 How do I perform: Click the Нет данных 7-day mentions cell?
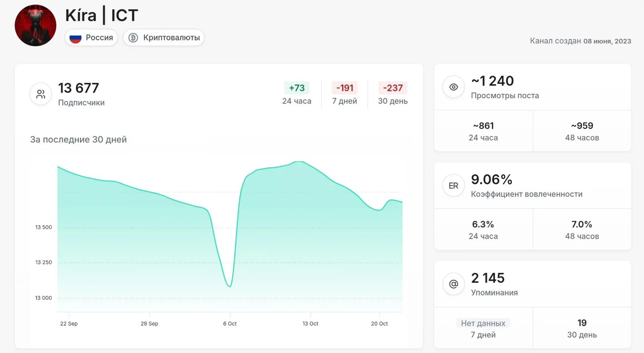483,328
